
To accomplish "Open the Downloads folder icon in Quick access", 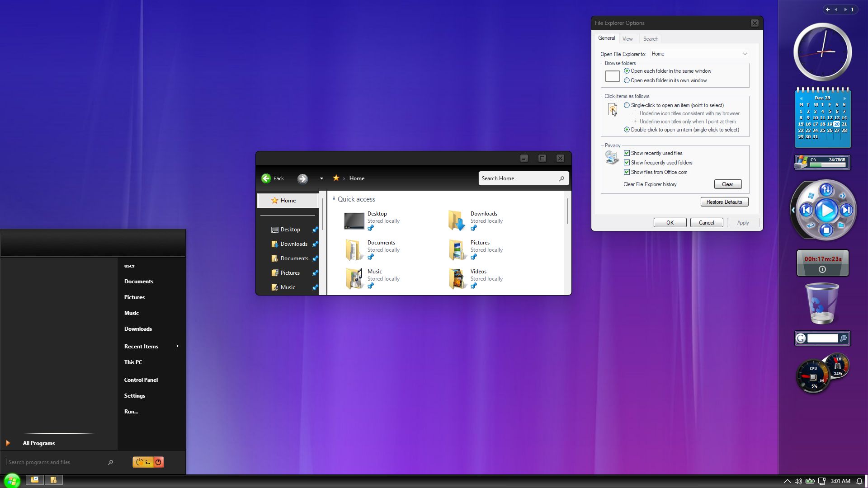I will coord(457,221).
